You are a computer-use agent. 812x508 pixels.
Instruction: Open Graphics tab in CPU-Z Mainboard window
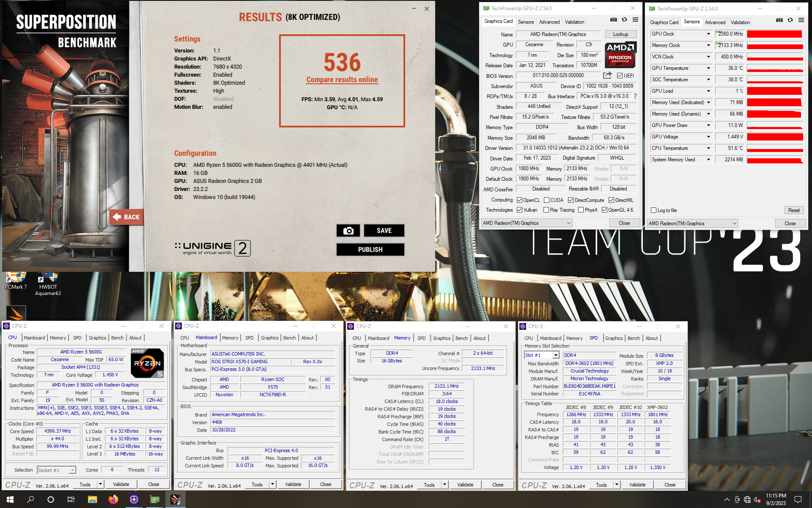coord(269,338)
